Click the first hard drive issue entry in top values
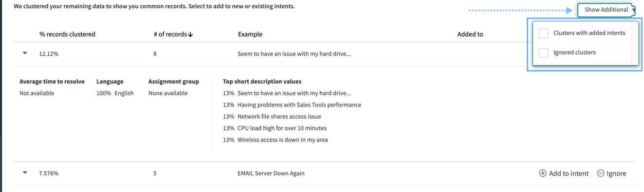The width and height of the screenshot is (644, 192). pyautogui.click(x=294, y=93)
